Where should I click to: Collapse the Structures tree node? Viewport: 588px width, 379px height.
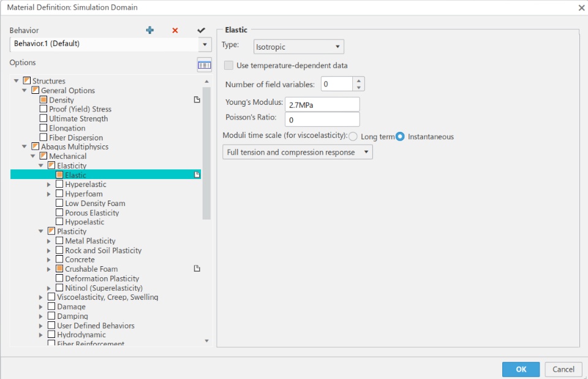tap(16, 81)
